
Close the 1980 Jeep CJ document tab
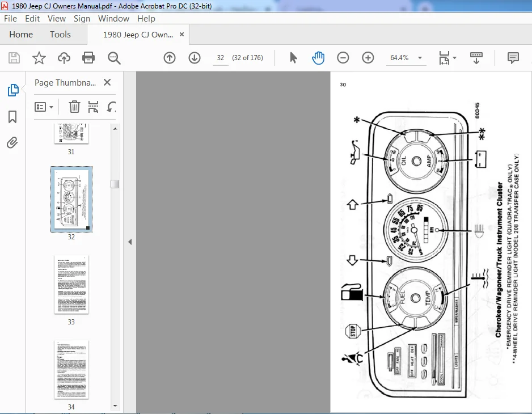182,34
